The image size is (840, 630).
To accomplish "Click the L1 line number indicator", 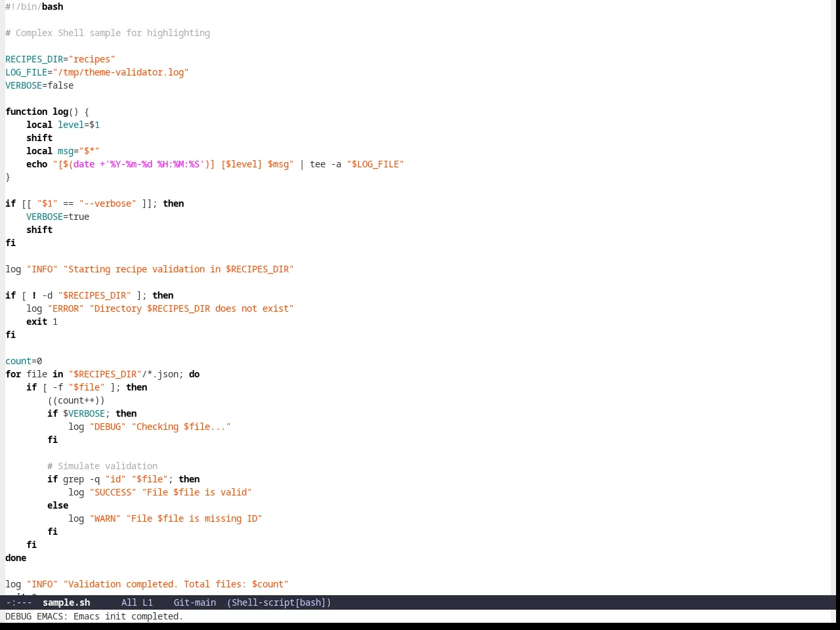I will point(147,602).
